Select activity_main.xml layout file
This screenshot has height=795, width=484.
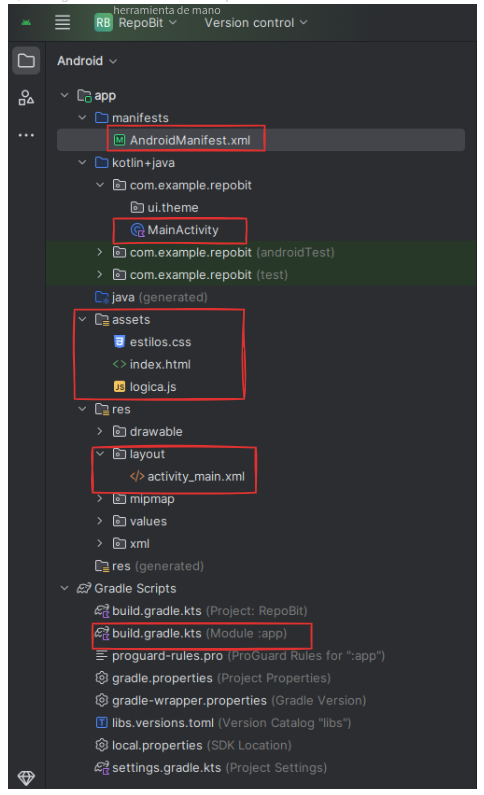(x=188, y=477)
